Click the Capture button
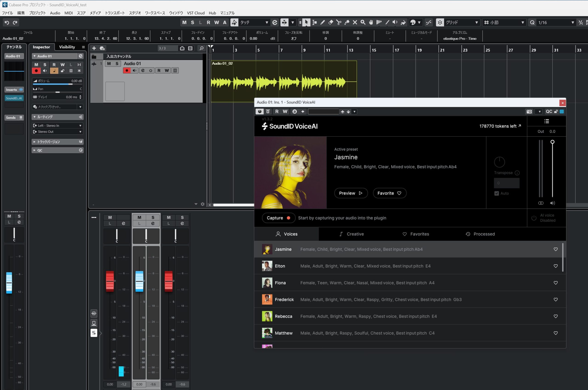588x390 pixels. coord(278,218)
